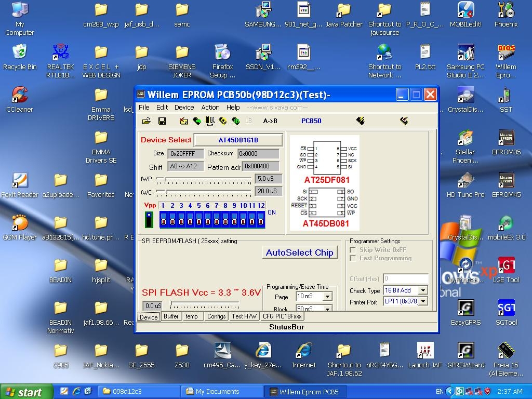This screenshot has height=399, width=532.
Task: Click the CCleaner desktop icon
Action: click(20, 100)
